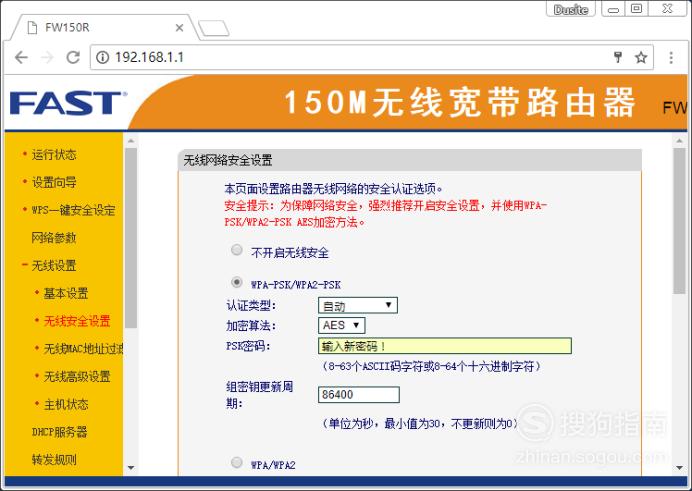692x491 pixels.
Task: Expand 转发规则 menu
Action: point(54,460)
